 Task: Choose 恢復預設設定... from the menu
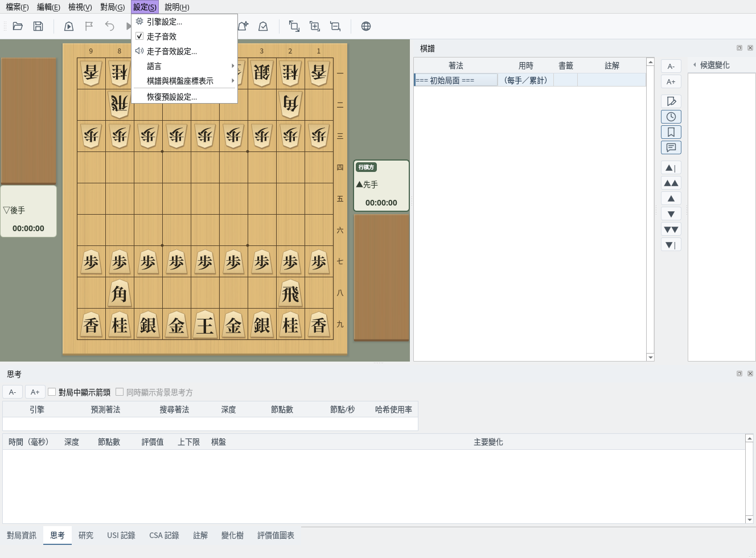click(x=184, y=97)
